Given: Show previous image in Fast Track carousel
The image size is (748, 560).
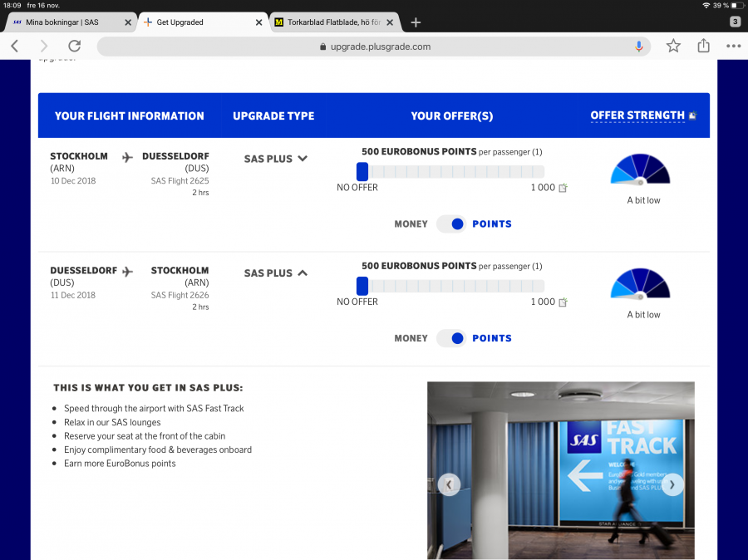Looking at the screenshot, I should coord(449,484).
